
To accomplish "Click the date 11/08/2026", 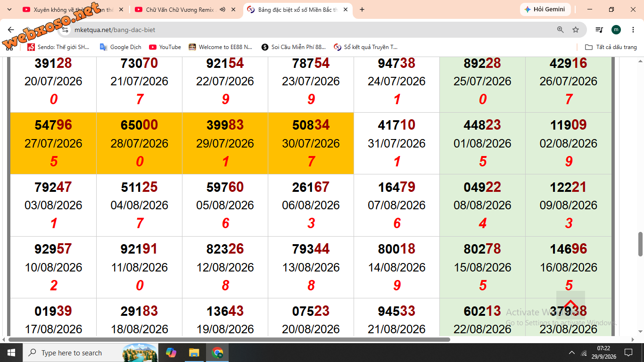I will 139,267.
